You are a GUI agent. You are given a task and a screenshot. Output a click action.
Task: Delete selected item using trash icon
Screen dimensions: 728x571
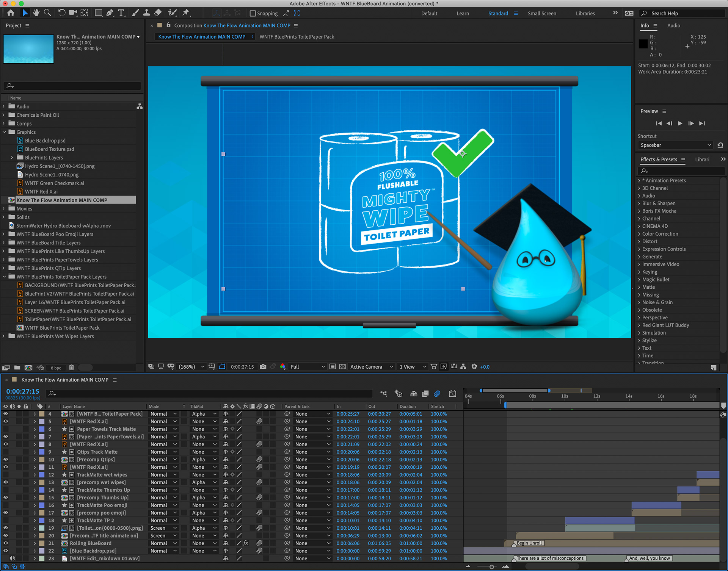[71, 368]
